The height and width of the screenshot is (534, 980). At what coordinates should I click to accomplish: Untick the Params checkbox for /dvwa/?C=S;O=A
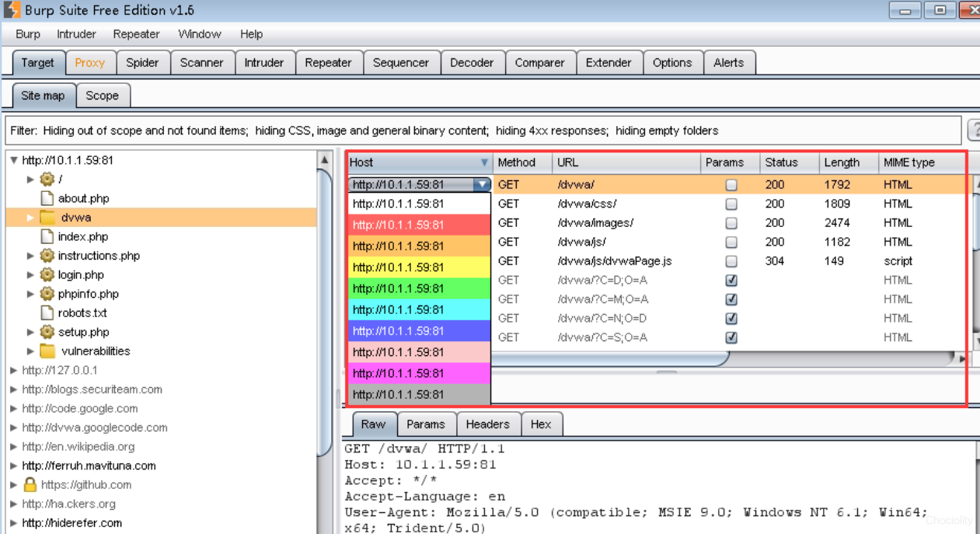click(731, 337)
